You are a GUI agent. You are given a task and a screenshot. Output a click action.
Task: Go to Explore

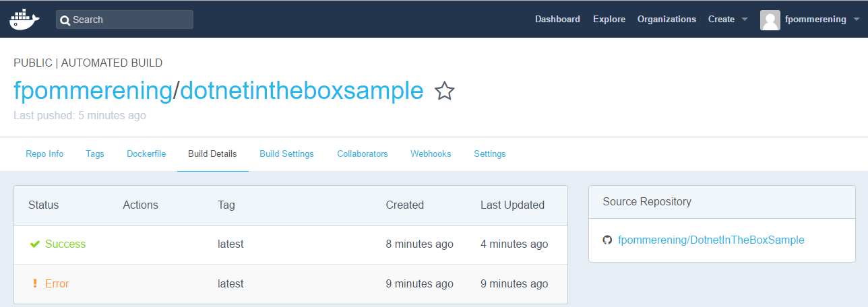click(609, 20)
